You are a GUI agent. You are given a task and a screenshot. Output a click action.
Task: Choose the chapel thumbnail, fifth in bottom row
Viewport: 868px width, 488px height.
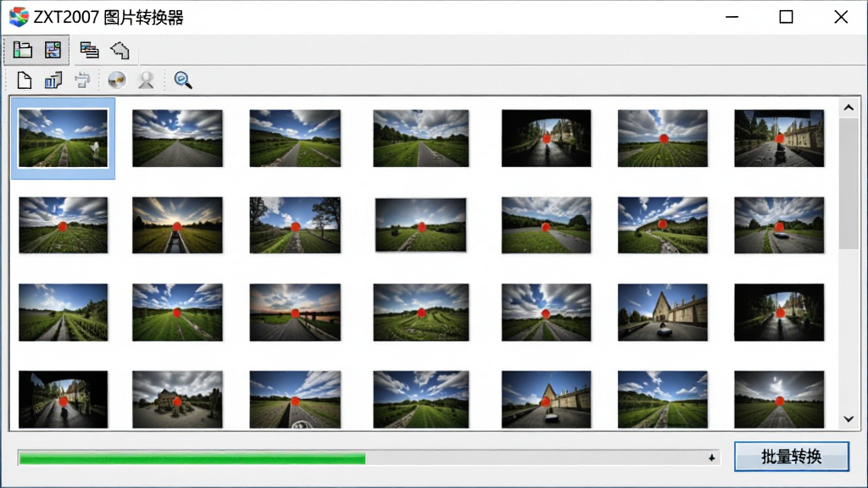(547, 400)
